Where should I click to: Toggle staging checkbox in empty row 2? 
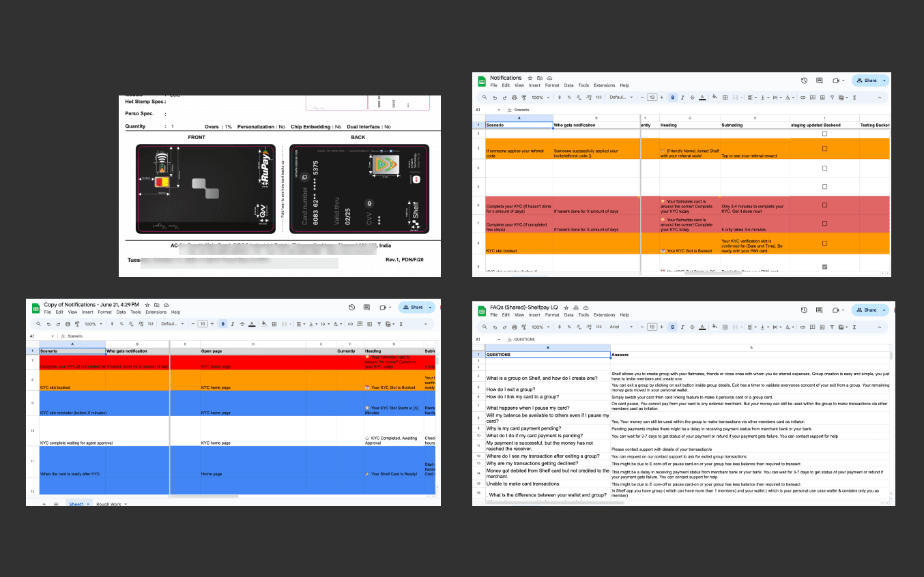(x=824, y=134)
